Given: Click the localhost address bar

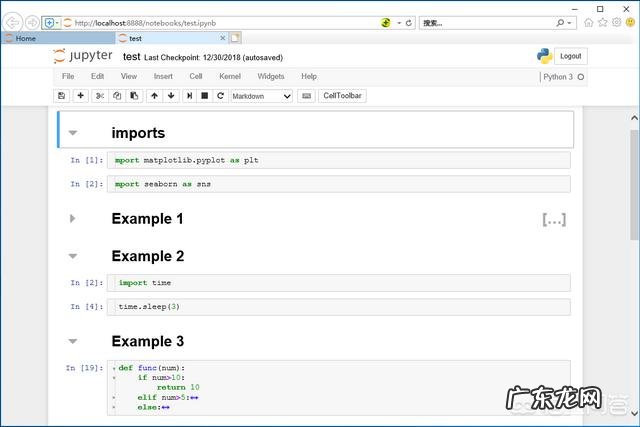Looking at the screenshot, I should click(x=220, y=22).
